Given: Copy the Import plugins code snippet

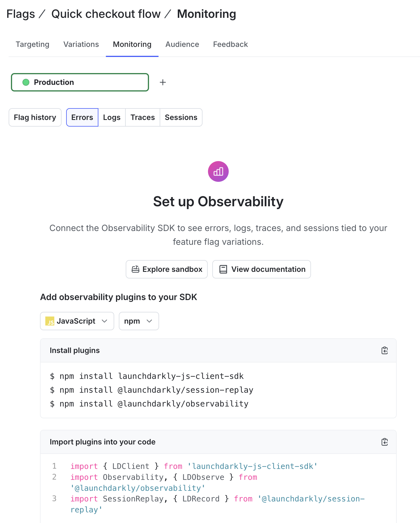Looking at the screenshot, I should pos(385,442).
